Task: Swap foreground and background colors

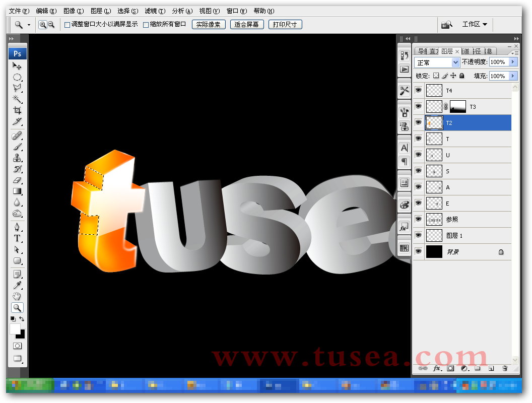Action: tap(22, 319)
